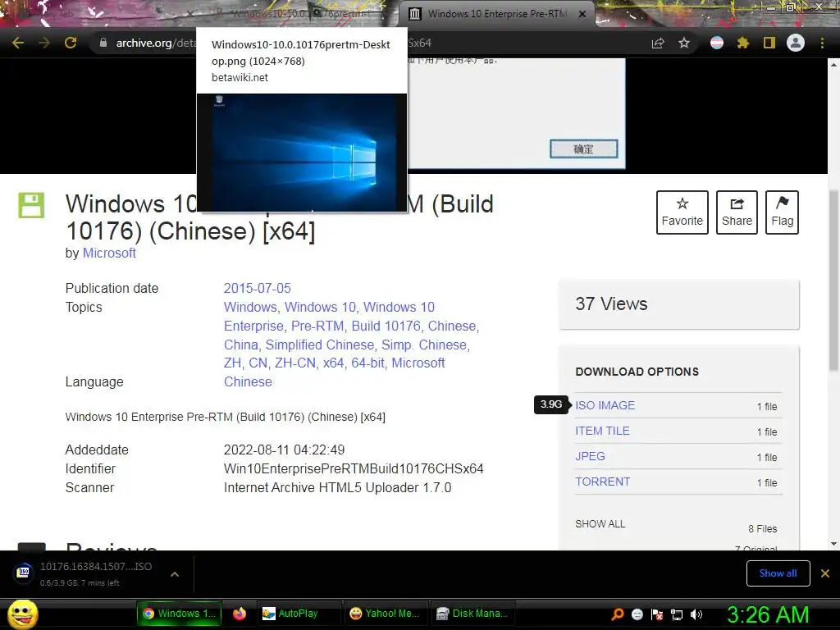Open the Windows 10 Enterprise topic link
The width and height of the screenshot is (840, 630).
(x=329, y=317)
